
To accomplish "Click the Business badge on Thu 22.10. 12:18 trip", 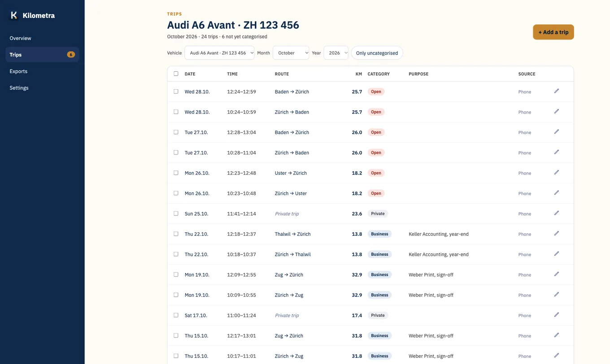I will pos(379,234).
